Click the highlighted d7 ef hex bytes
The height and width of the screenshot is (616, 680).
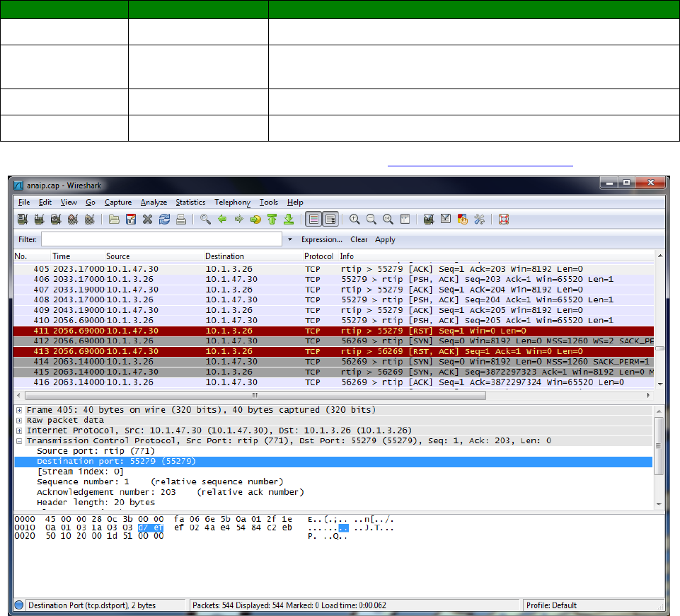pyautogui.click(x=151, y=528)
